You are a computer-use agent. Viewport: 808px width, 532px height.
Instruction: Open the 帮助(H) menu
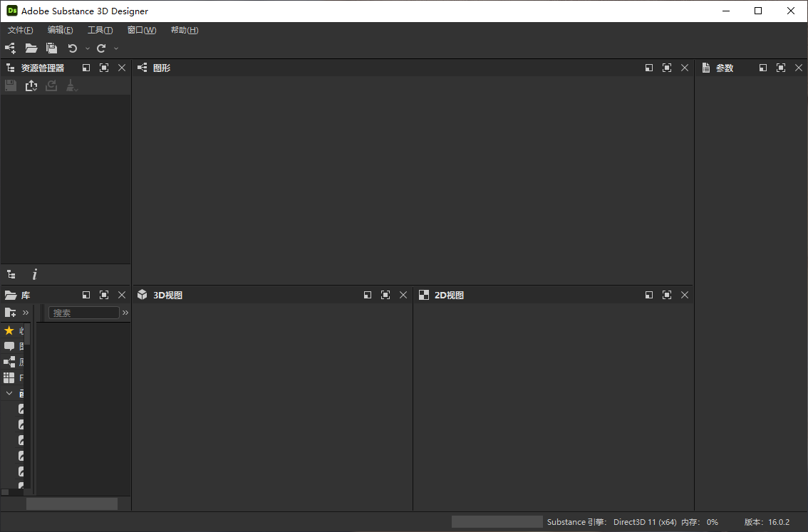[185, 30]
